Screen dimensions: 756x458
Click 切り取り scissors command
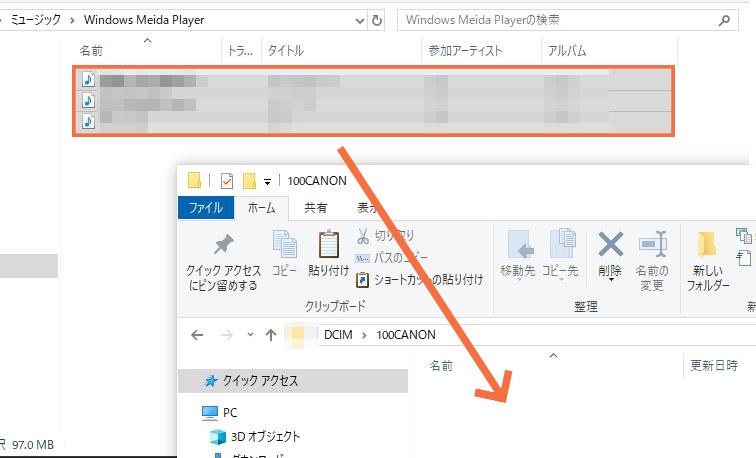(x=385, y=236)
